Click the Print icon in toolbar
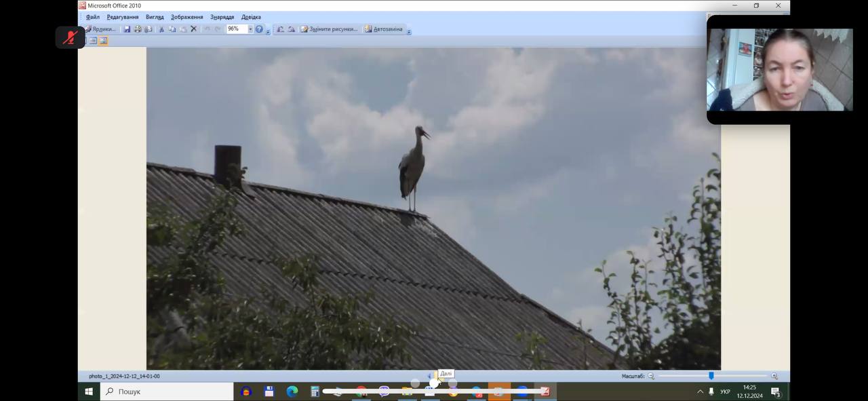The width and height of the screenshot is (868, 401). pyautogui.click(x=138, y=29)
